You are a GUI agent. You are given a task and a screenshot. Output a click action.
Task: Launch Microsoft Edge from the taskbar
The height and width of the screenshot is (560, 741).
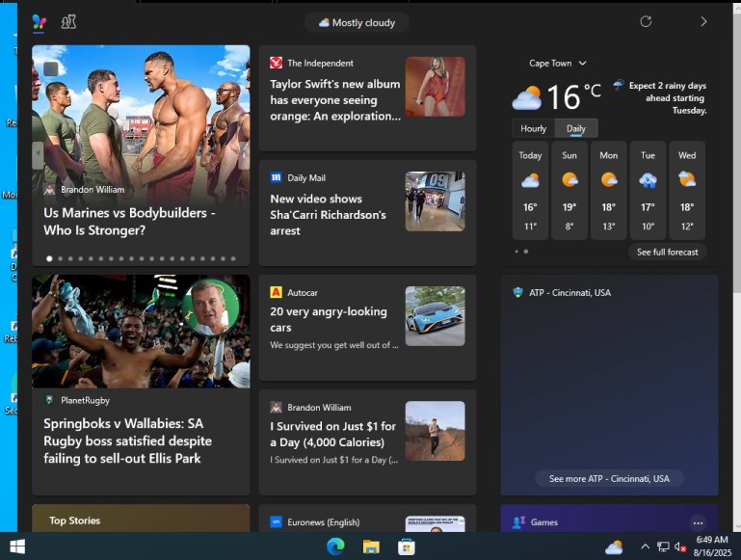tap(335, 547)
